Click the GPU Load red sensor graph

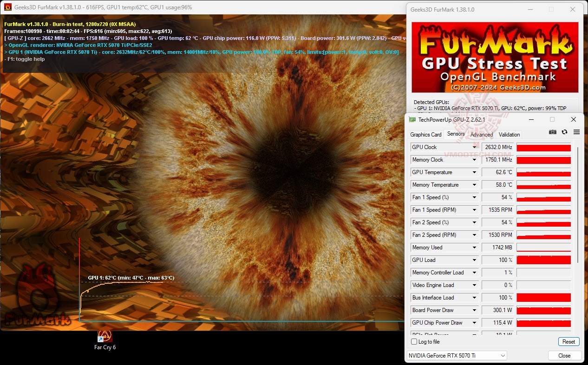pyautogui.click(x=543, y=260)
